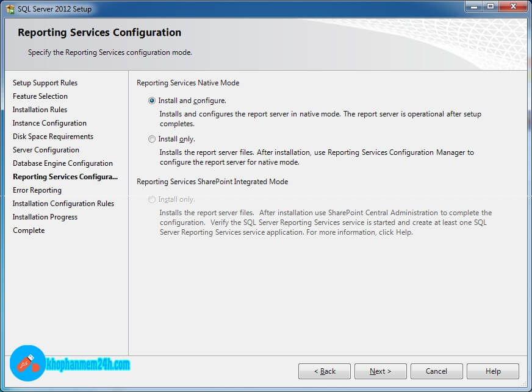532x392 pixels.
Task: Open Help for this setup page
Action: 492,371
